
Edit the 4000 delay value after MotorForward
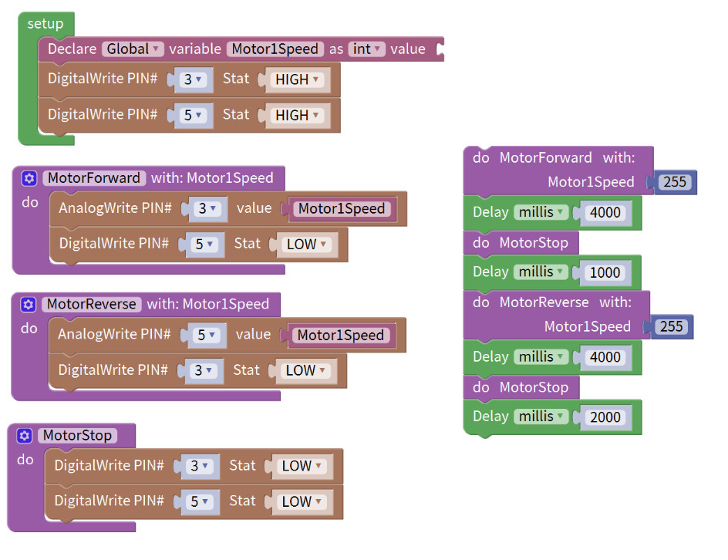tap(605, 213)
